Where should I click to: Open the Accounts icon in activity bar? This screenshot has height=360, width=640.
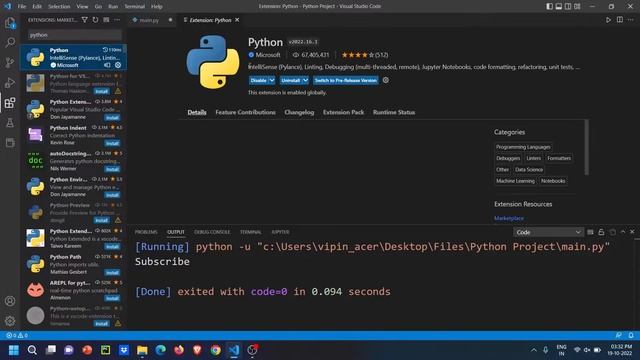[x=10, y=301]
